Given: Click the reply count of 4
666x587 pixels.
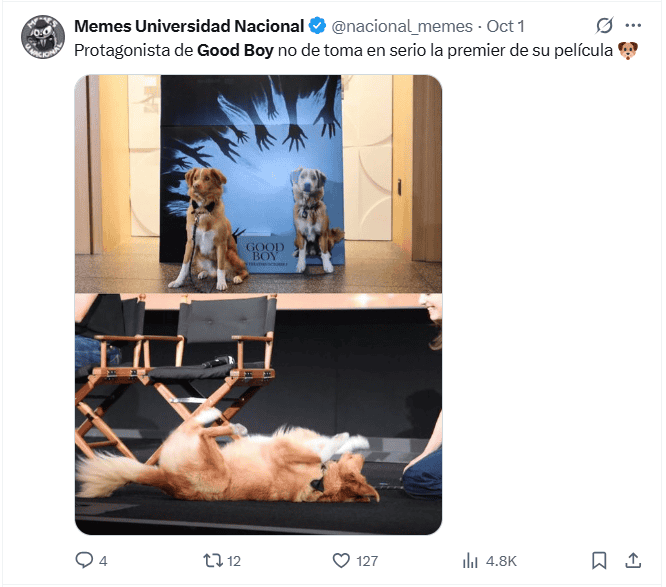Looking at the screenshot, I should (103, 561).
